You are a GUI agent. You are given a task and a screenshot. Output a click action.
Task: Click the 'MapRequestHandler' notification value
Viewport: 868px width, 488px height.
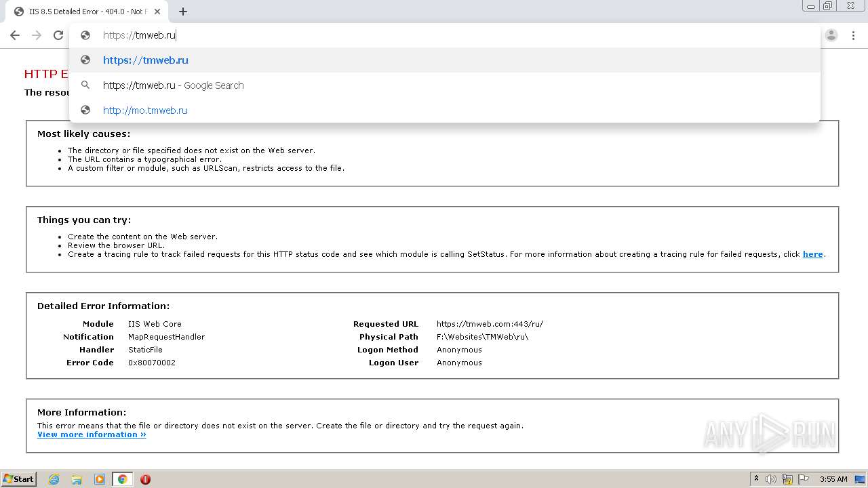[x=166, y=337]
